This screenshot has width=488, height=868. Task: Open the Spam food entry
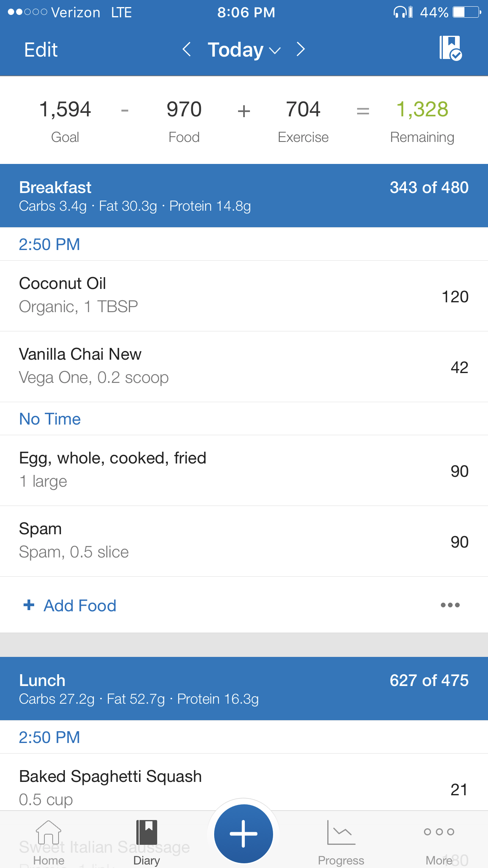tap(244, 541)
